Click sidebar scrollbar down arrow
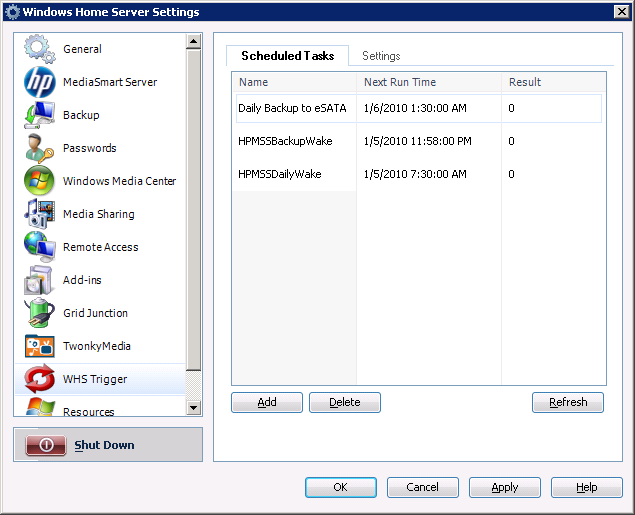Screen dimensions: 635x515 coord(194,408)
